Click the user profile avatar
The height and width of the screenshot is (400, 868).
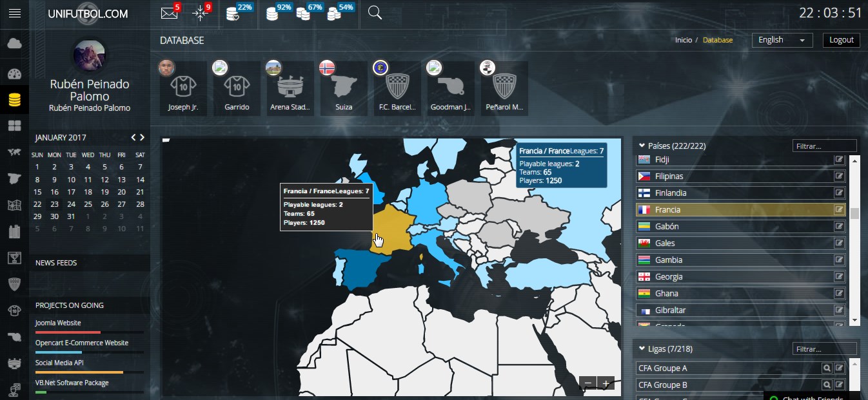click(90, 56)
